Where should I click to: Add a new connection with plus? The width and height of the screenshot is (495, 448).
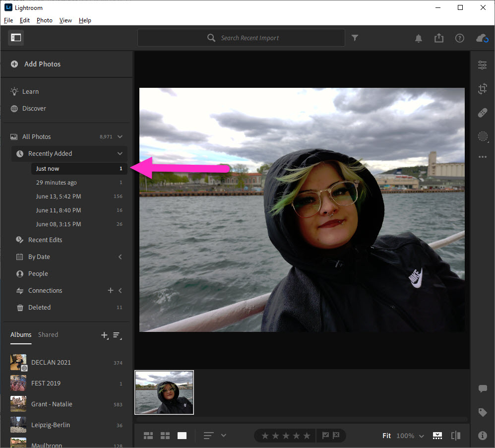111,290
